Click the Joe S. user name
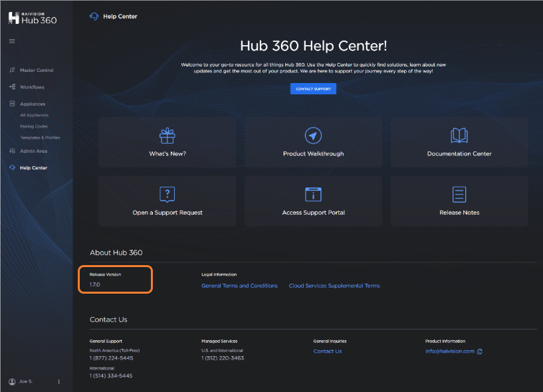Image resolution: width=543 pixels, height=392 pixels. 26,381
